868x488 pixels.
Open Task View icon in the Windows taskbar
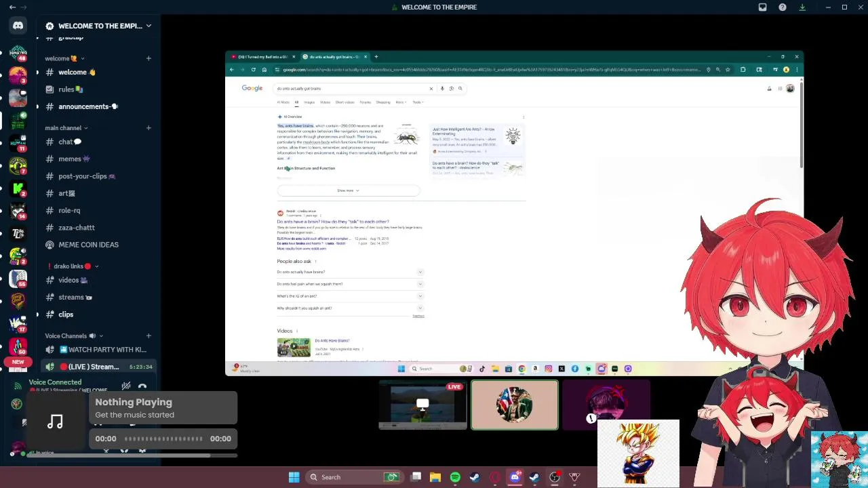pos(416,477)
